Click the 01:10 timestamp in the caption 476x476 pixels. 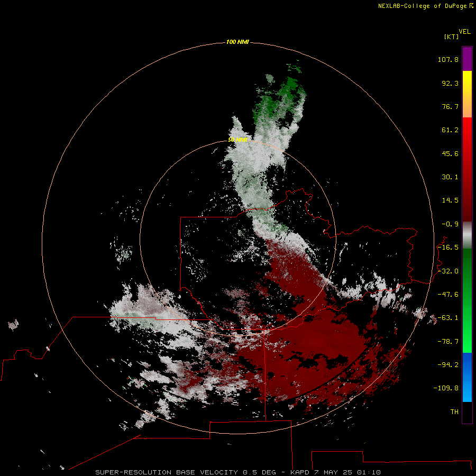[x=369, y=472]
